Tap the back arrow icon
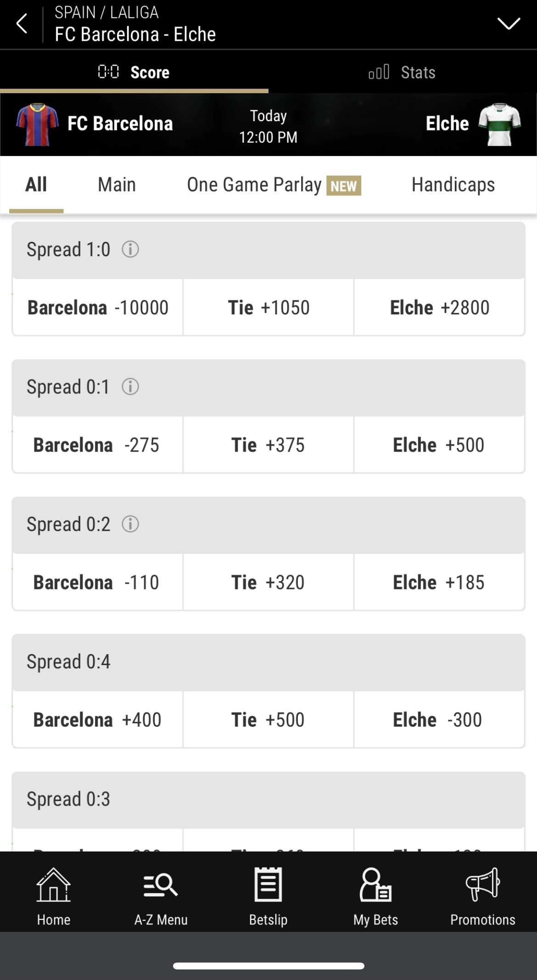 [22, 23]
